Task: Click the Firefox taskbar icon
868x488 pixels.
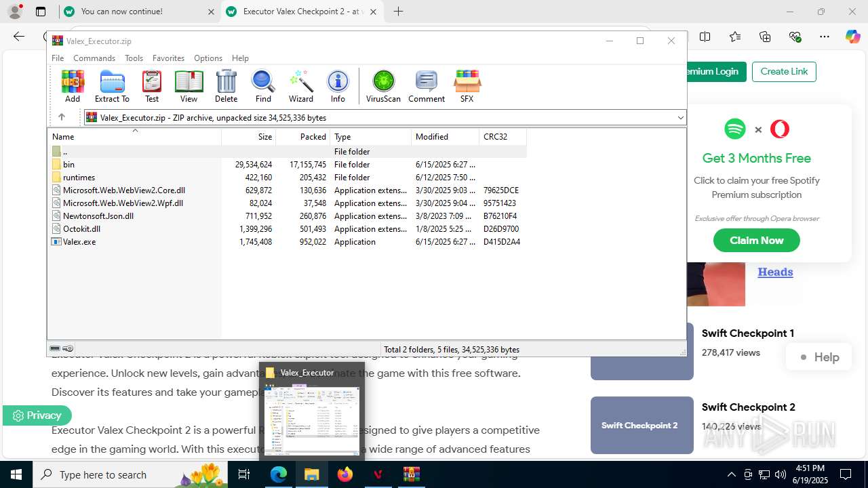Action: pyautogui.click(x=345, y=474)
